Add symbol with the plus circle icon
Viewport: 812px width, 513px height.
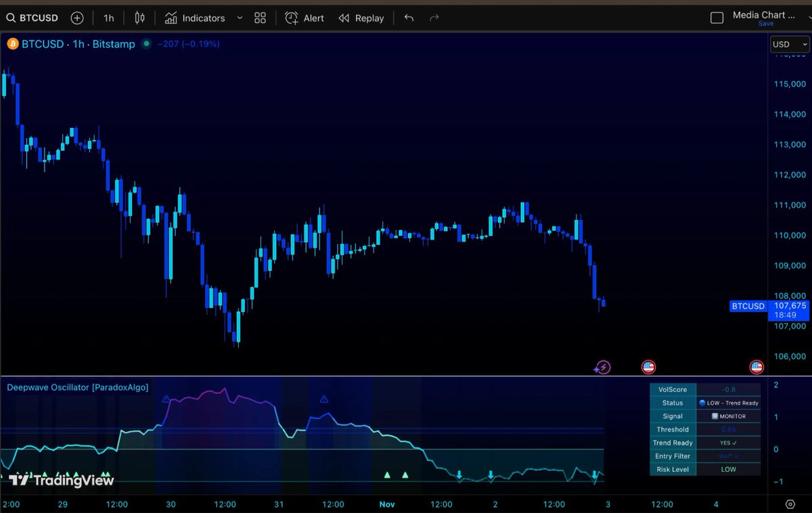tap(77, 18)
